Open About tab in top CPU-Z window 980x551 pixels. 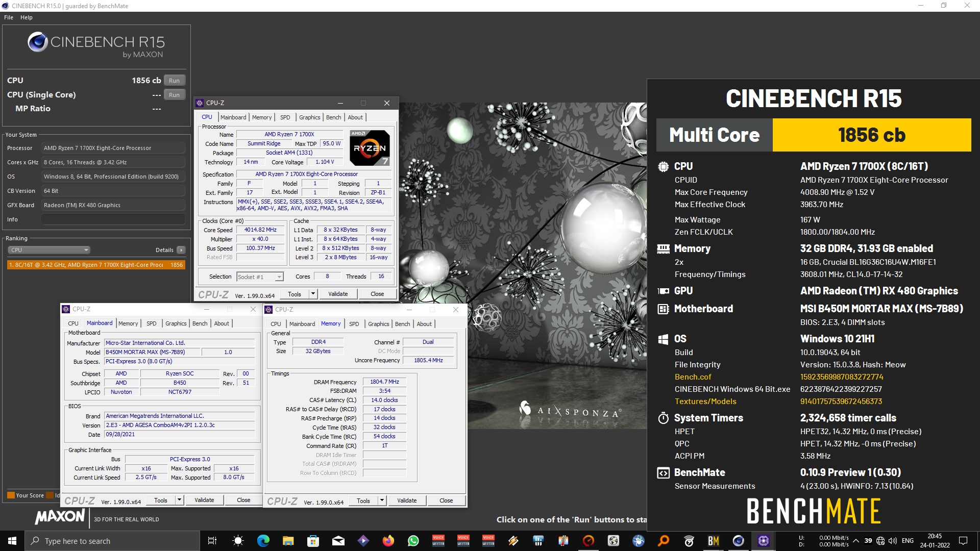point(355,117)
